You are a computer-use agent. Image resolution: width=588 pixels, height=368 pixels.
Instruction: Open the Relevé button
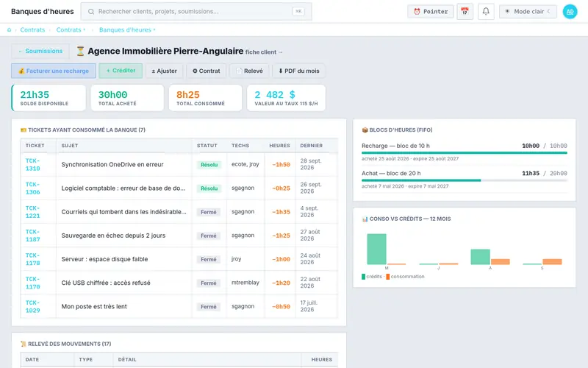(x=249, y=71)
